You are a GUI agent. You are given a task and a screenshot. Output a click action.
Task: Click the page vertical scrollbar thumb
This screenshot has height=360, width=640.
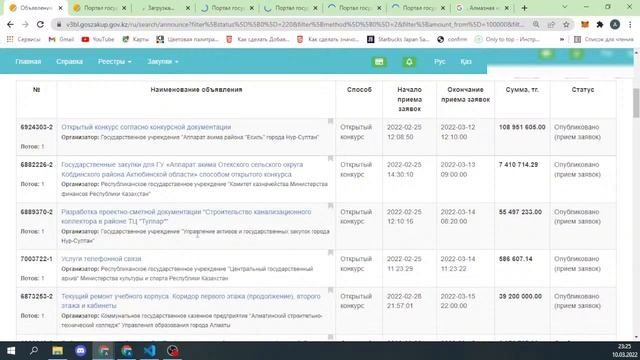[x=636, y=102]
